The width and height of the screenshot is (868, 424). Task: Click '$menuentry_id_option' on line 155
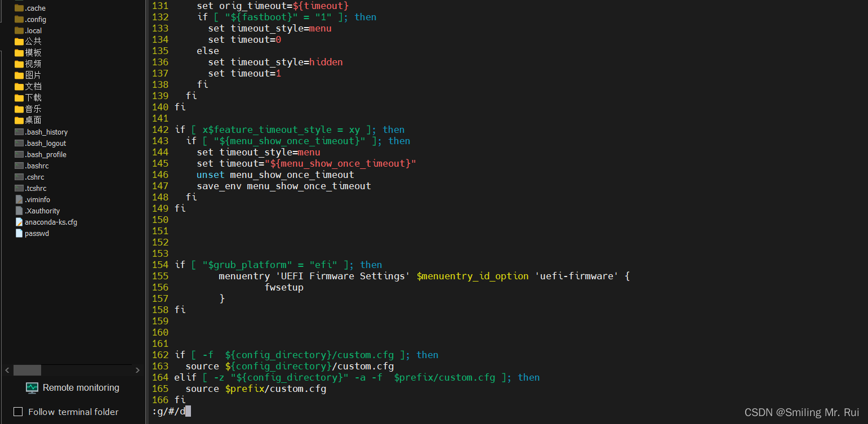click(x=473, y=276)
